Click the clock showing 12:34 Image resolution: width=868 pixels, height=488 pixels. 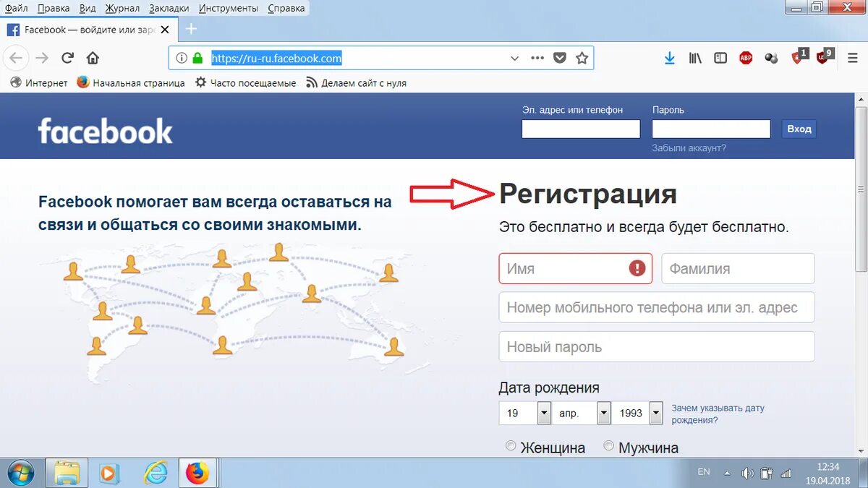click(x=827, y=467)
